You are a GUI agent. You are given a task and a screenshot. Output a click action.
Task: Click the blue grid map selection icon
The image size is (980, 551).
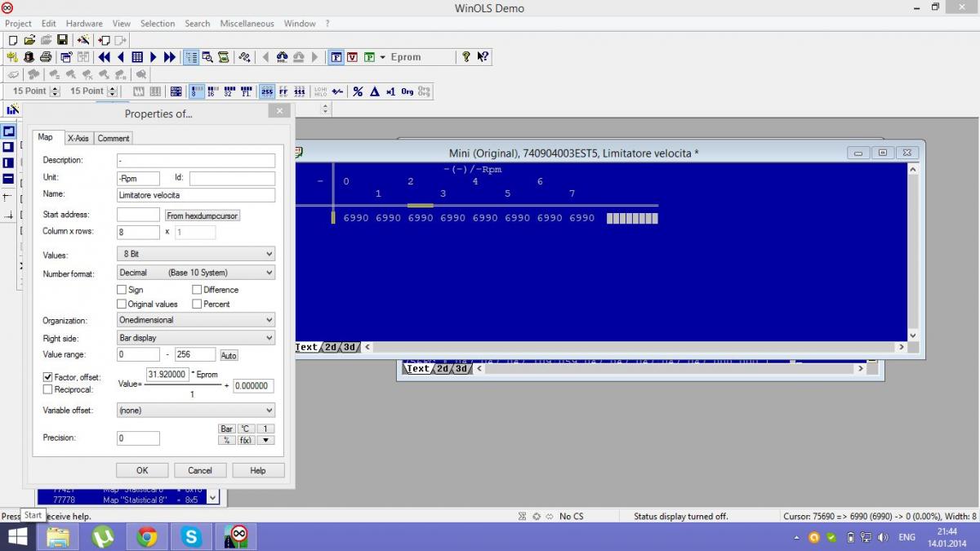pos(137,57)
